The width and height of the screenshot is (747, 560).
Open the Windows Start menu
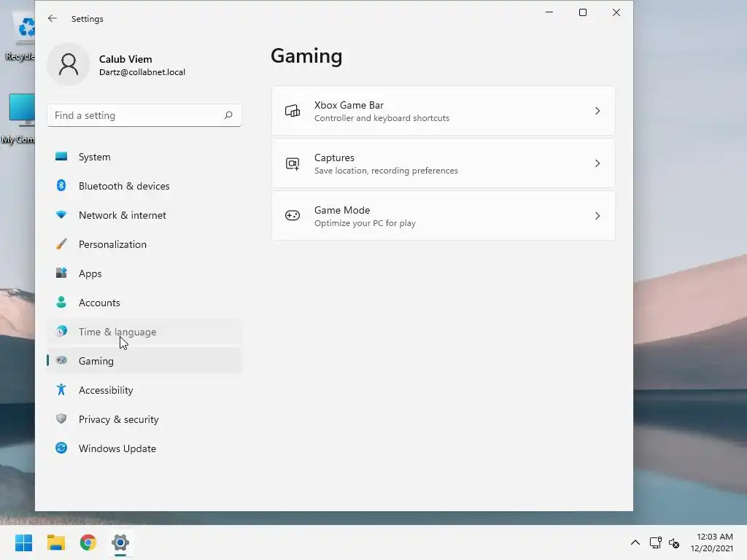pos(24,542)
